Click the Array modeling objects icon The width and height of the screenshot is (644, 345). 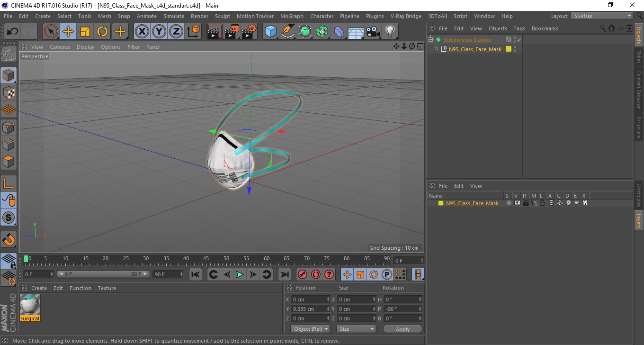tap(322, 32)
